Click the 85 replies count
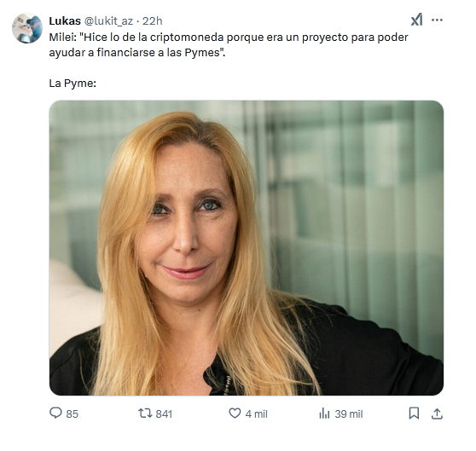The height and width of the screenshot is (451, 476). (x=73, y=414)
